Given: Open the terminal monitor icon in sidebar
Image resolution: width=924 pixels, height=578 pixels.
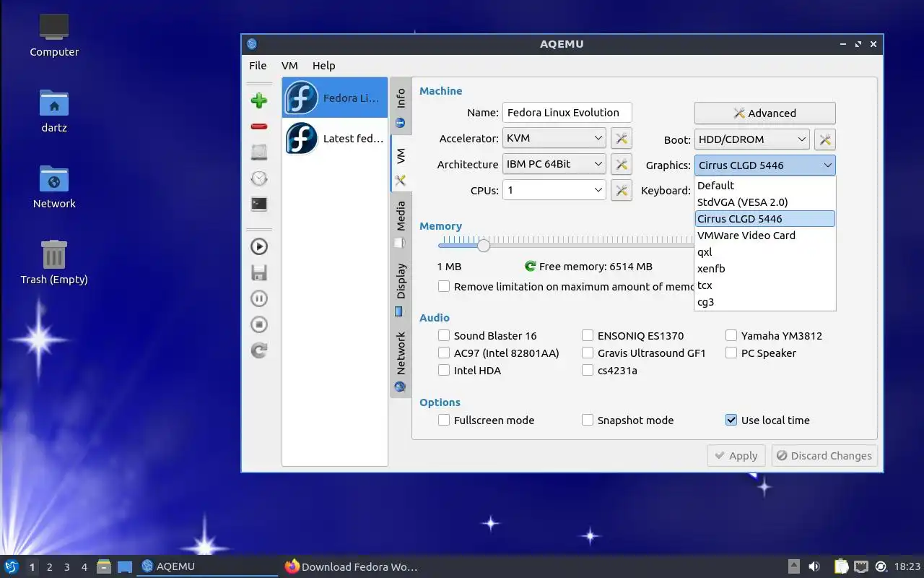Looking at the screenshot, I should coord(259,204).
